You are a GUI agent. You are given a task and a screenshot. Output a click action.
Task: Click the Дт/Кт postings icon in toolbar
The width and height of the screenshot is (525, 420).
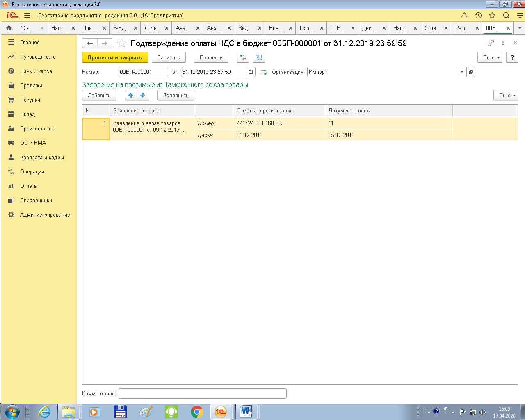(x=243, y=57)
